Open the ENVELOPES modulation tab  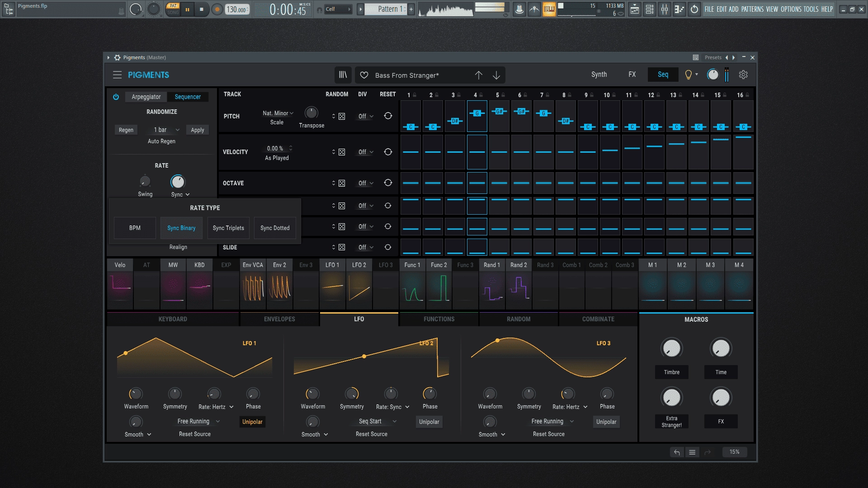tap(279, 319)
